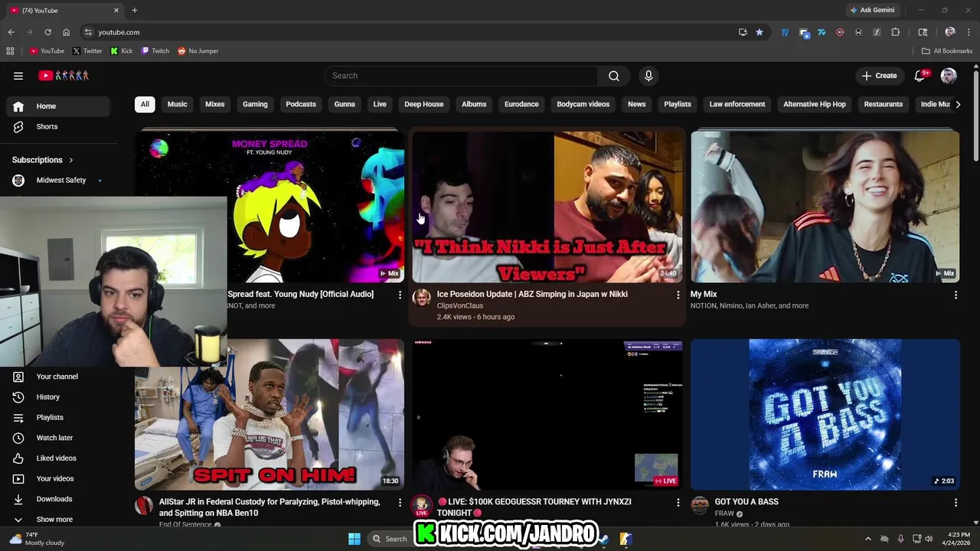The image size is (980, 551).
Task: Open options for the My Mix card
Action: (x=955, y=295)
